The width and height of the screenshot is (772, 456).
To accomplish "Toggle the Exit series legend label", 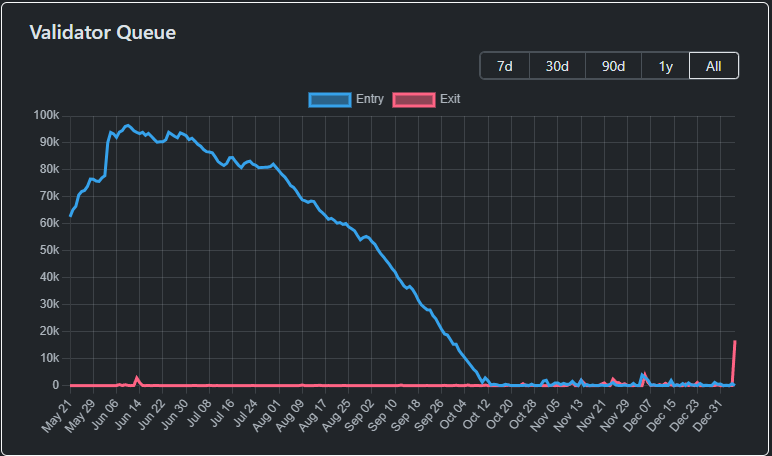I will [450, 99].
